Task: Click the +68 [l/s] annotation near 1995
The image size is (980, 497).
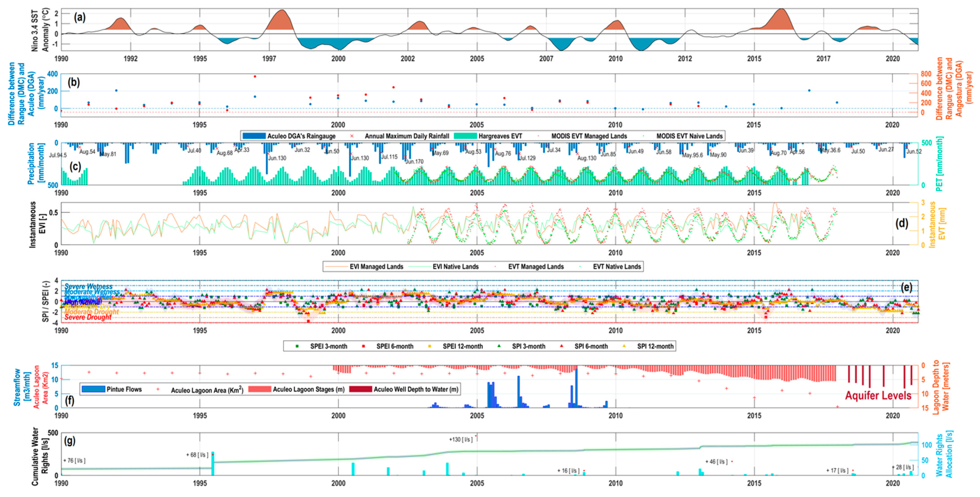Action: (197, 455)
